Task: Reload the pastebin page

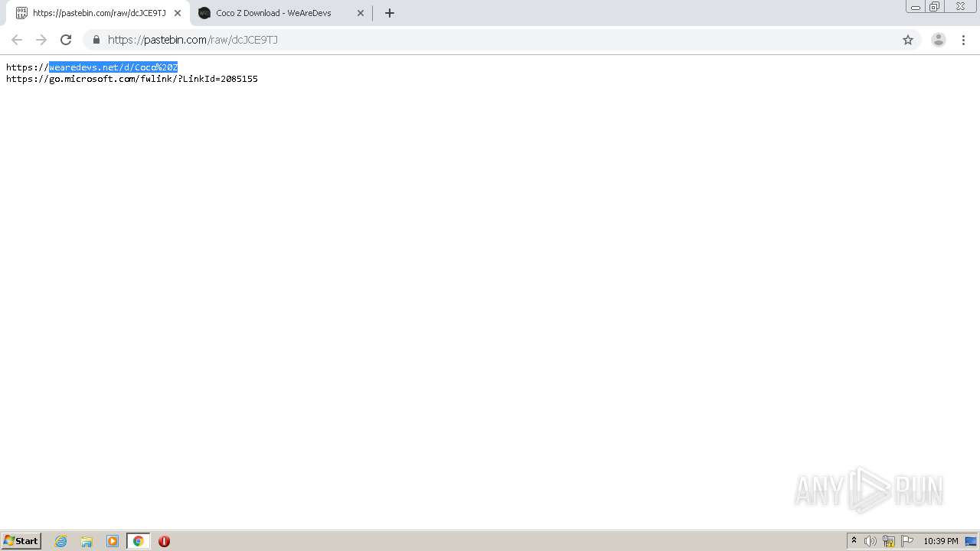Action: click(66, 40)
